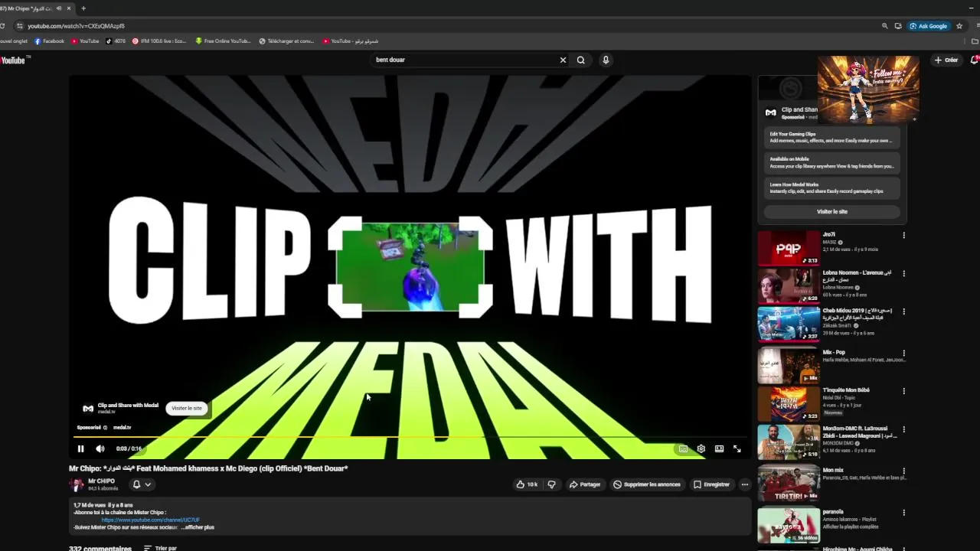Open more actions menu below video
This screenshot has width=980, height=551.
[744, 484]
